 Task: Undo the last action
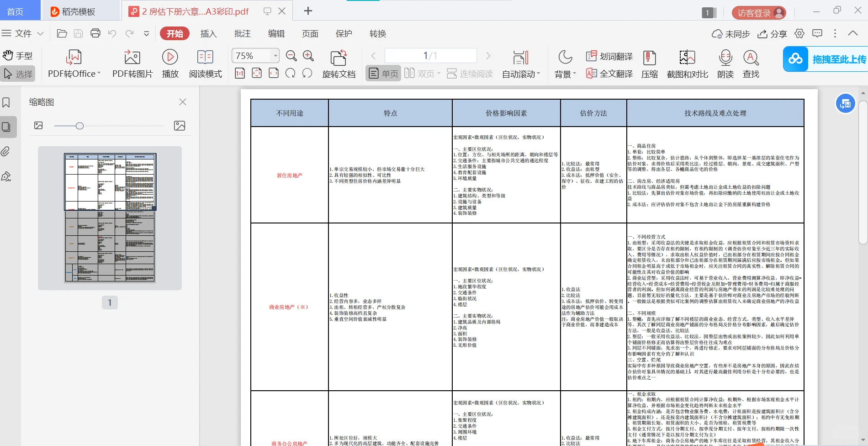tap(112, 33)
